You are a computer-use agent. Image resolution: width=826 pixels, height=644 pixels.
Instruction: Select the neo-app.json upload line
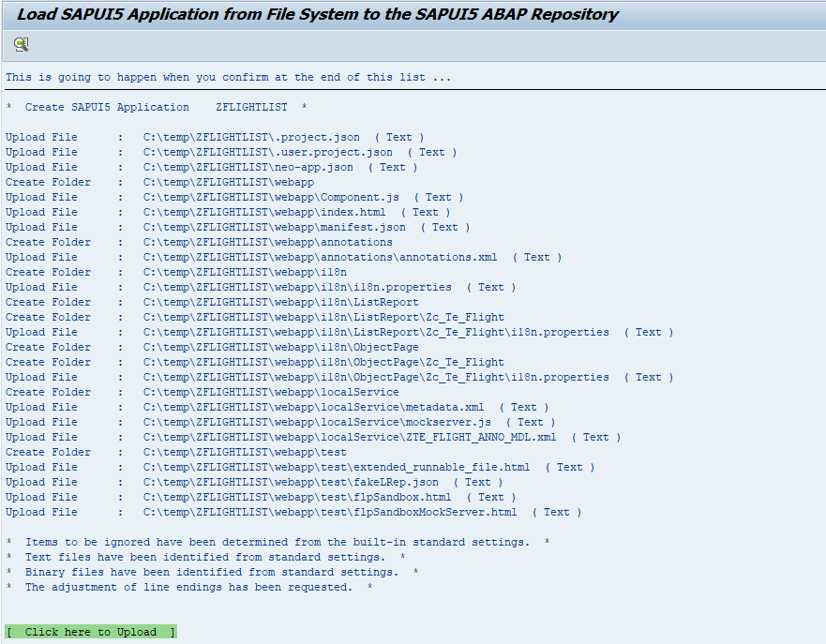pyautogui.click(x=212, y=168)
